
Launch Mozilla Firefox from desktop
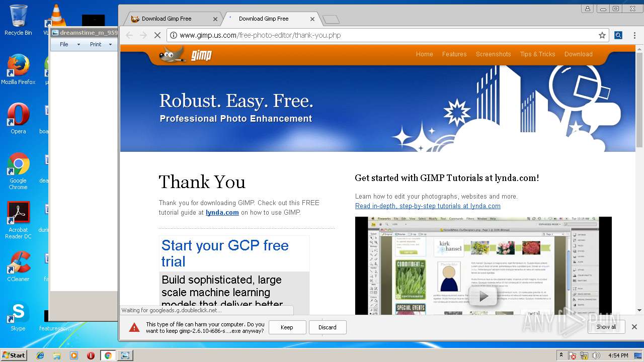18,69
